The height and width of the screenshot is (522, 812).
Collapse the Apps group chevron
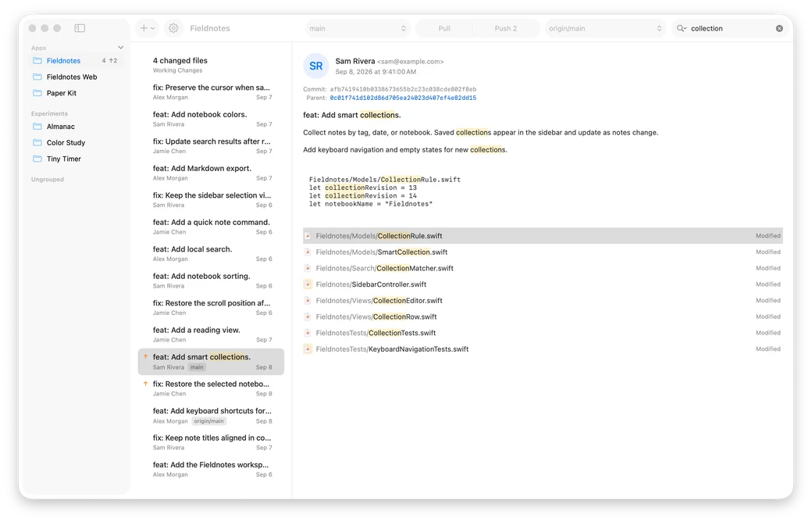(121, 48)
